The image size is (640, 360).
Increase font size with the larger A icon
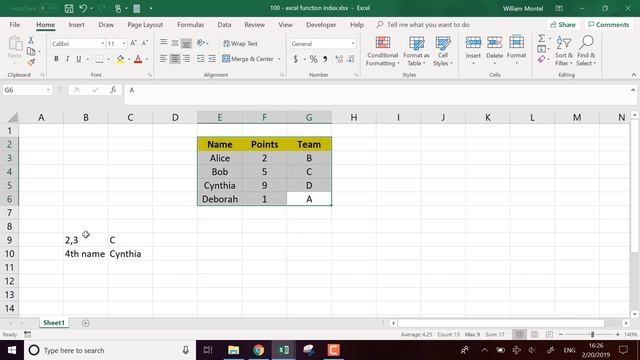[x=133, y=43]
